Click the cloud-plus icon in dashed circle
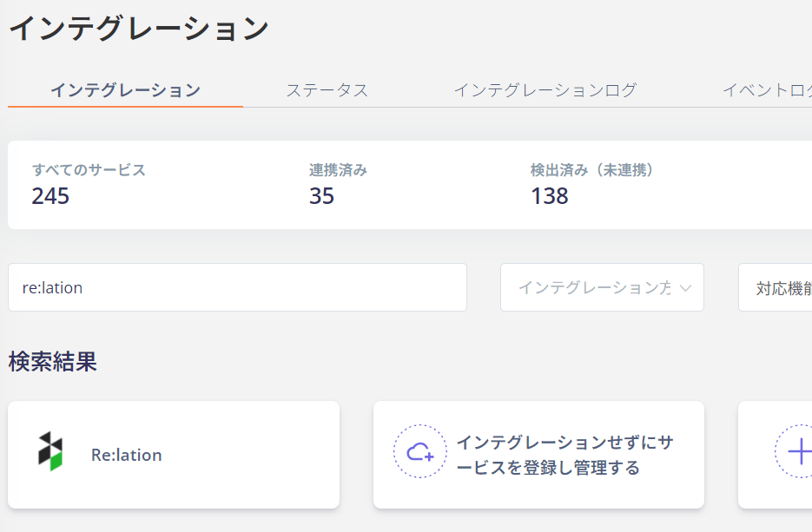The image size is (812, 532). click(420, 452)
